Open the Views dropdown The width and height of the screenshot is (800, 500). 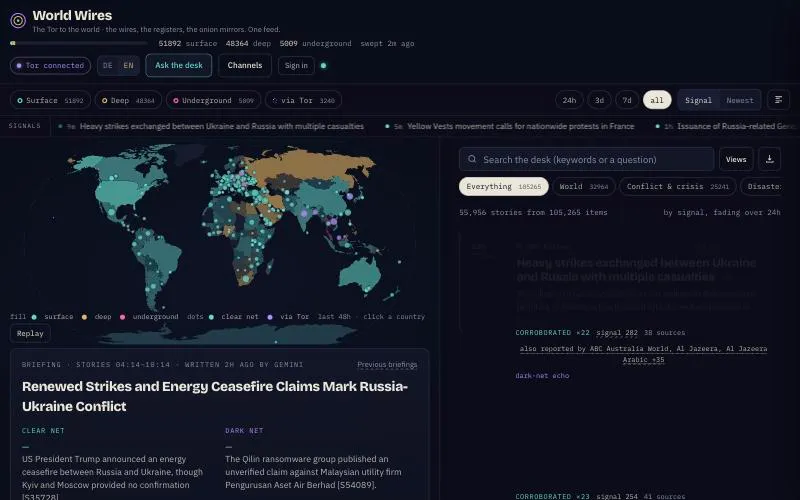pos(736,159)
